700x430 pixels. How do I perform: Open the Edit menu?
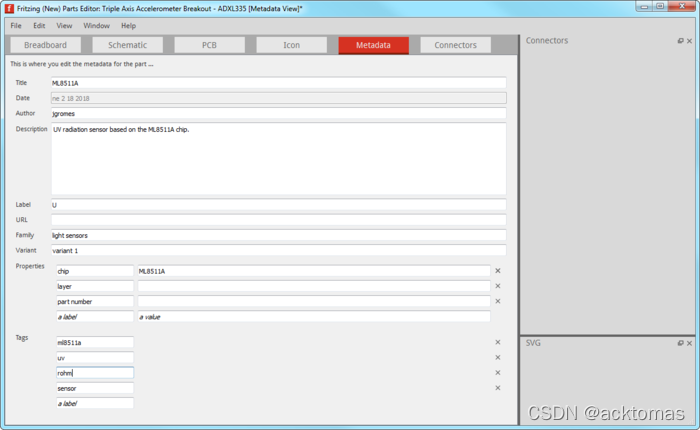click(x=39, y=25)
